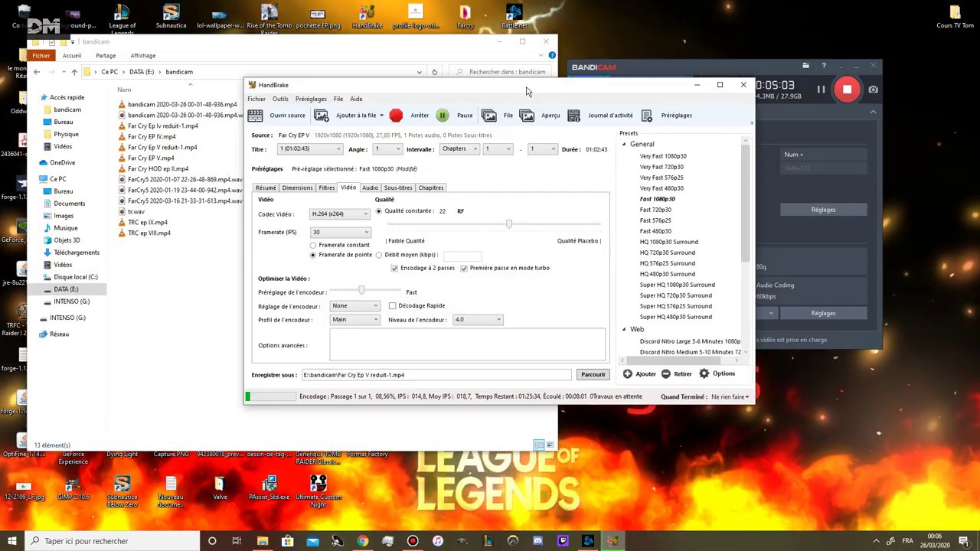Click the Ajouter à la file image icon
This screenshot has width=980, height=551.
coord(322,116)
